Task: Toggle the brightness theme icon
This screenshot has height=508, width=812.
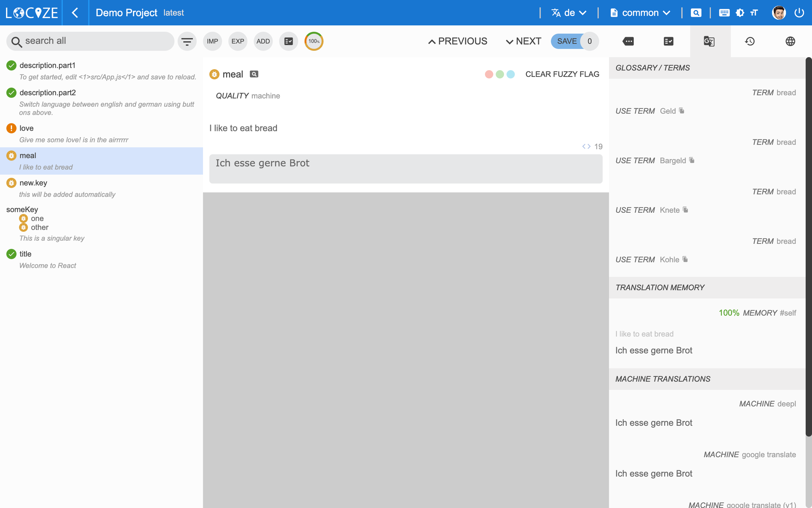Action: tap(740, 13)
